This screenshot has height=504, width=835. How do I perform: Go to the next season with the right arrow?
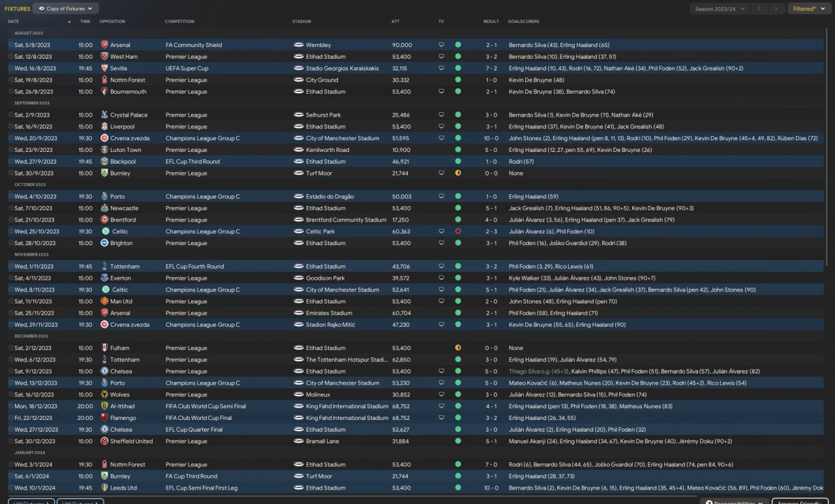tap(776, 8)
